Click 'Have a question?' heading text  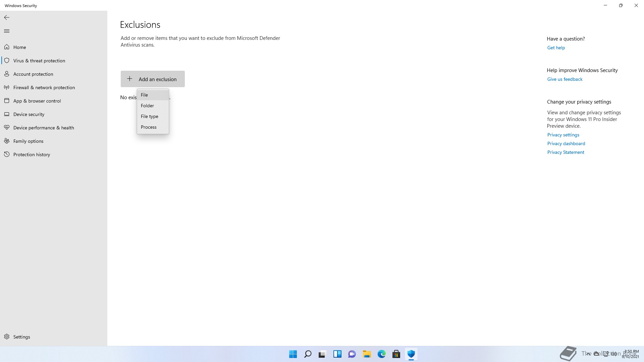(566, 39)
